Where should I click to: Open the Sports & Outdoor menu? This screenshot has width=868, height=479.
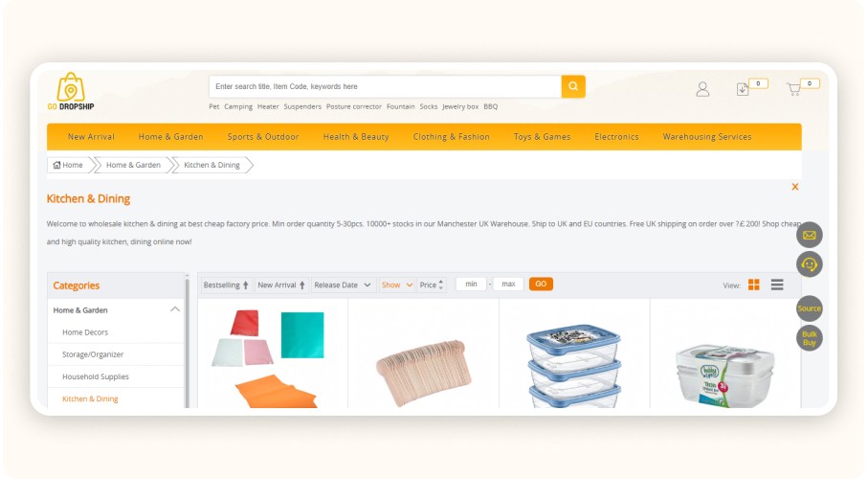[263, 136]
